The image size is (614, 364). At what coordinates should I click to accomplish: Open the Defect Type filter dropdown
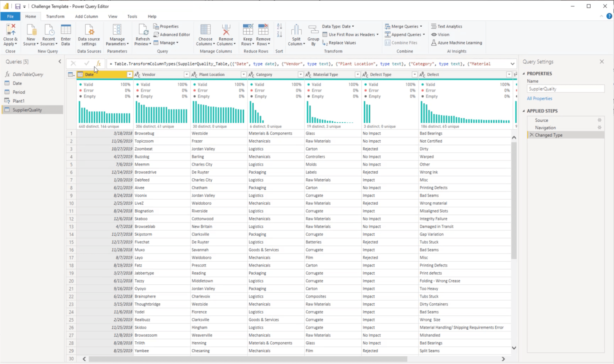(414, 75)
